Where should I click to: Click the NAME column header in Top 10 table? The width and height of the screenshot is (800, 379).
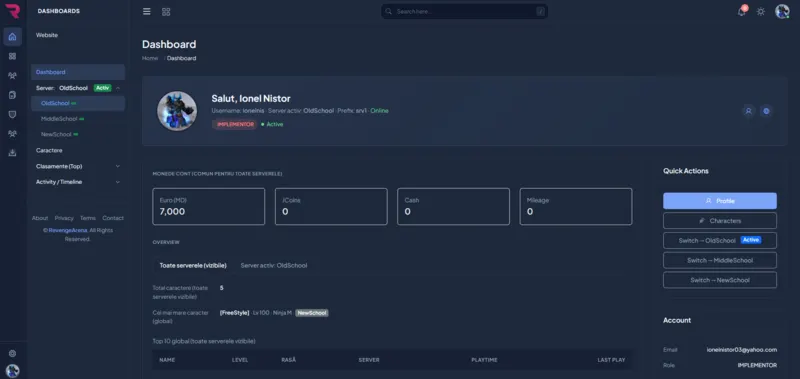(167, 360)
